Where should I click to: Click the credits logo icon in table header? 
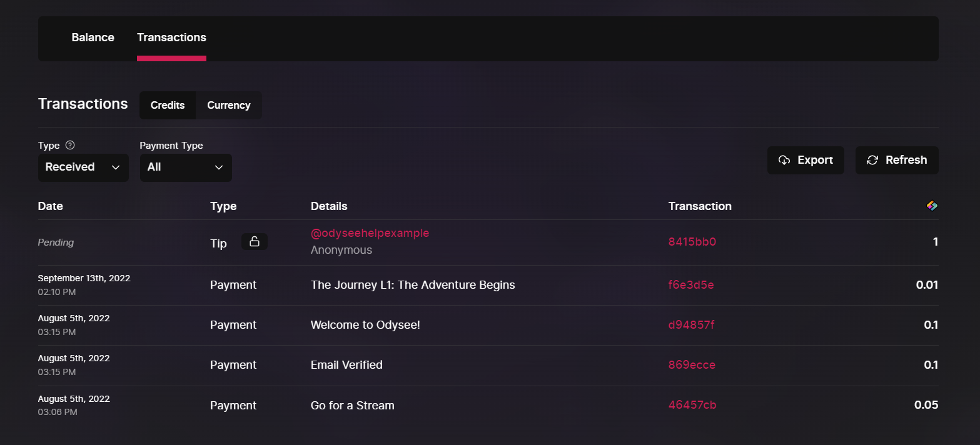coord(932,206)
